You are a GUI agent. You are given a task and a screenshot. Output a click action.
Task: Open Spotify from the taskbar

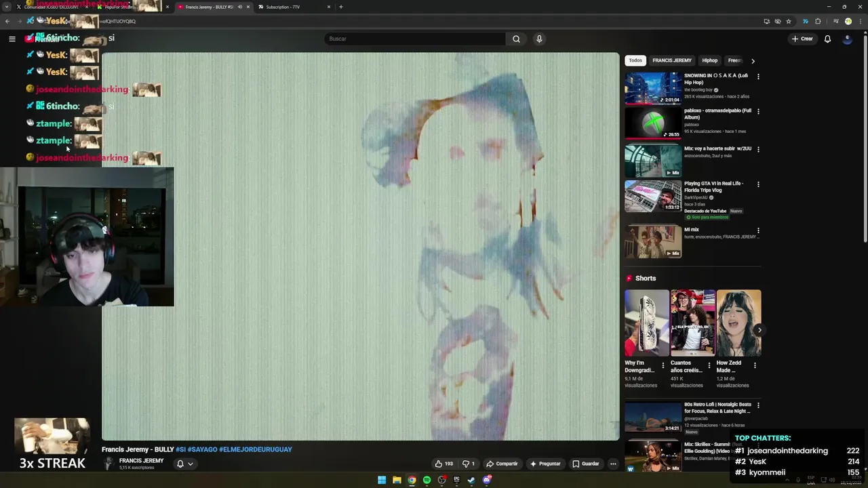pyautogui.click(x=427, y=480)
